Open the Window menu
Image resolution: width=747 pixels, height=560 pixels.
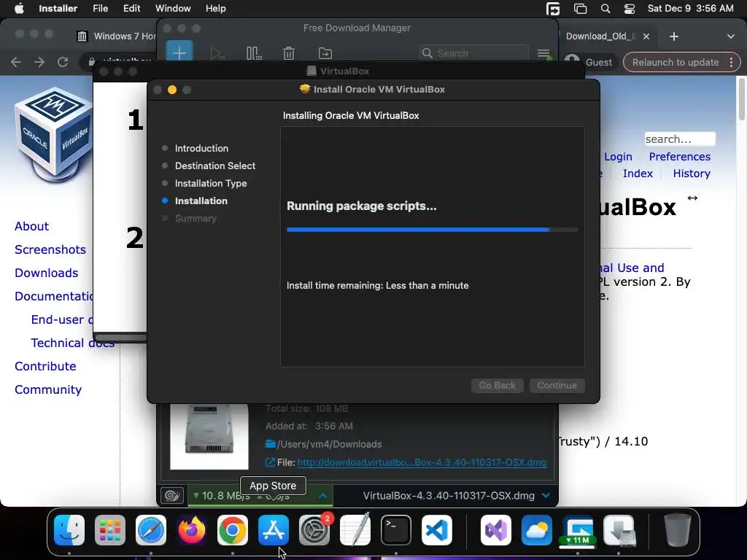[173, 9]
